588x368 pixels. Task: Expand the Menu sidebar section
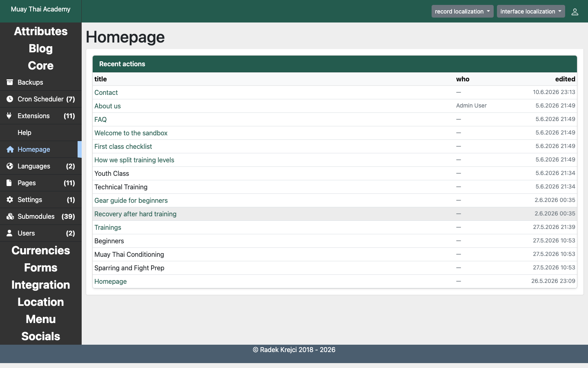[41, 319]
